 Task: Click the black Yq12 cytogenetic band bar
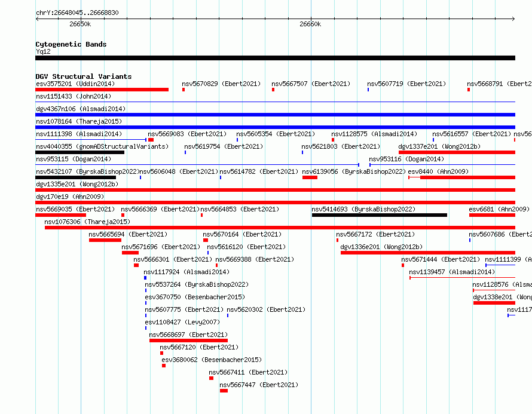pos(275,58)
